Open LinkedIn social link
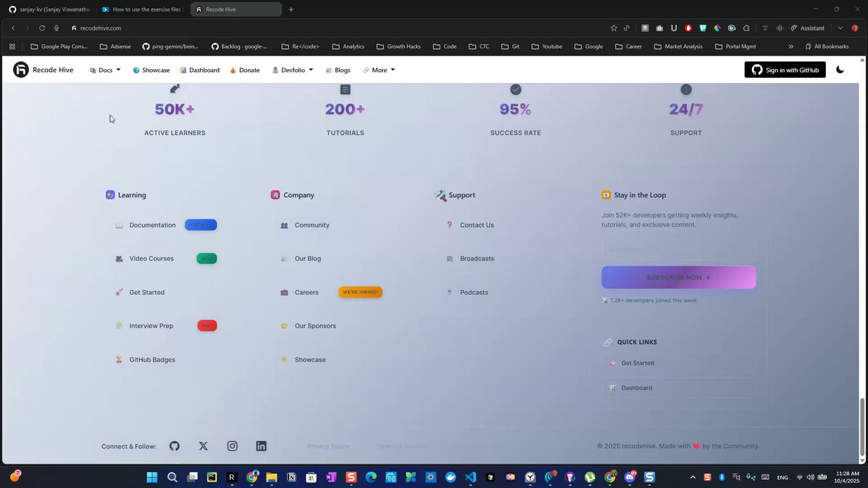 (x=261, y=446)
